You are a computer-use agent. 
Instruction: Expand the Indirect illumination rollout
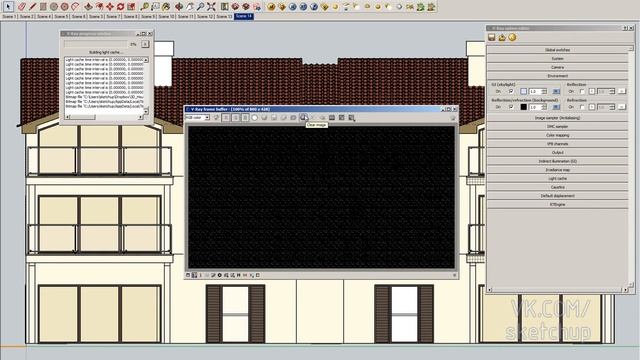pyautogui.click(x=558, y=161)
